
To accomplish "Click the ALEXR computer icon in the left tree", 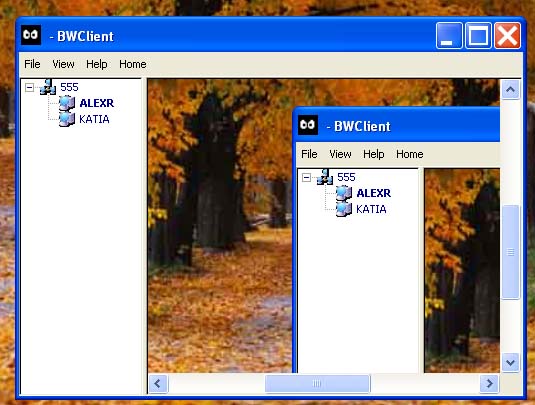I will click(67, 103).
